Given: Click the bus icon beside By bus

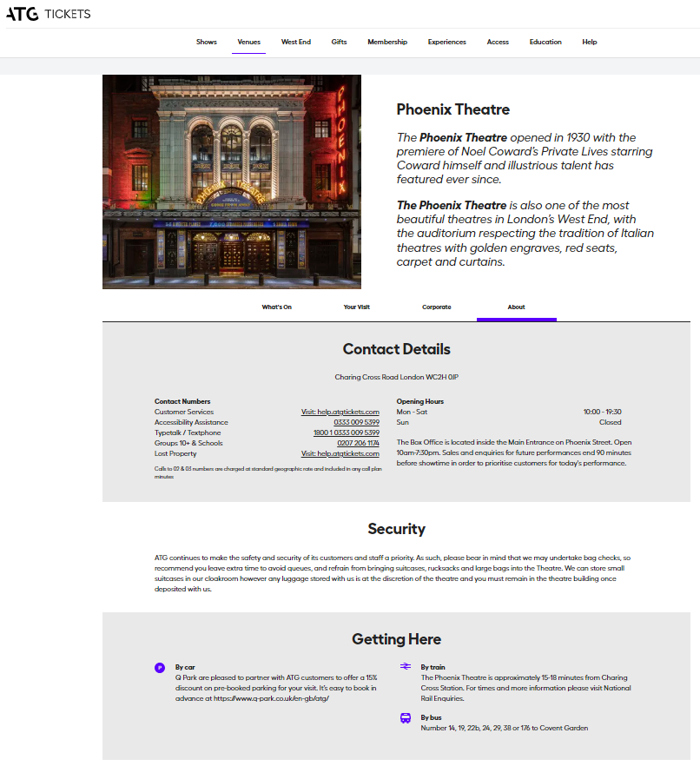Looking at the screenshot, I should click(x=406, y=718).
